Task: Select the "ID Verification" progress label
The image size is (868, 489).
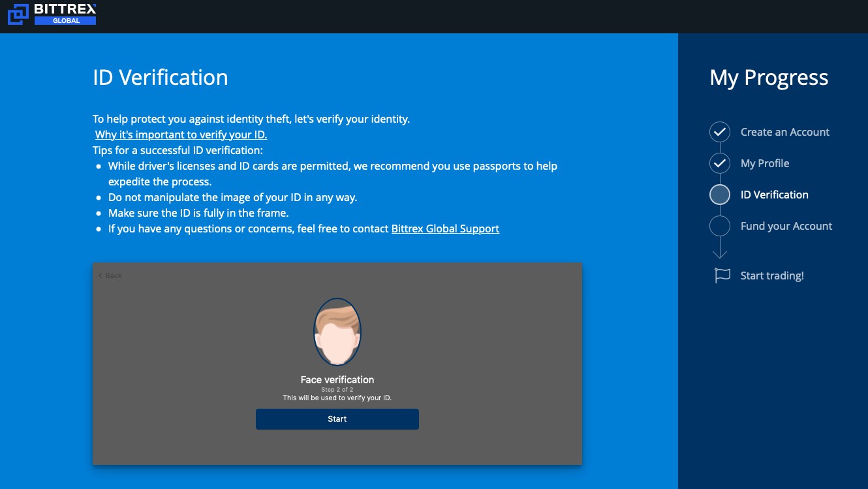Action: tap(775, 195)
